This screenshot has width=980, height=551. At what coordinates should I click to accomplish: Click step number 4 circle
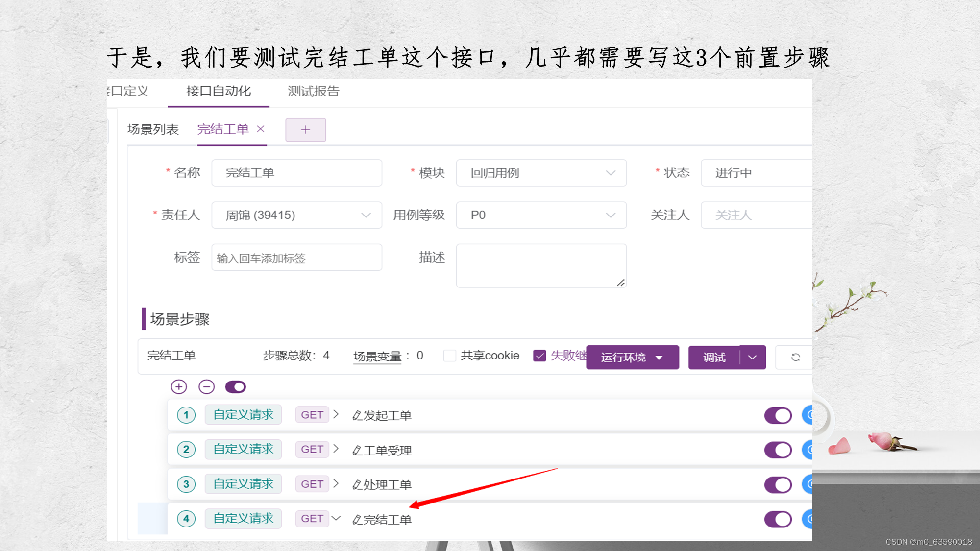coord(186,519)
